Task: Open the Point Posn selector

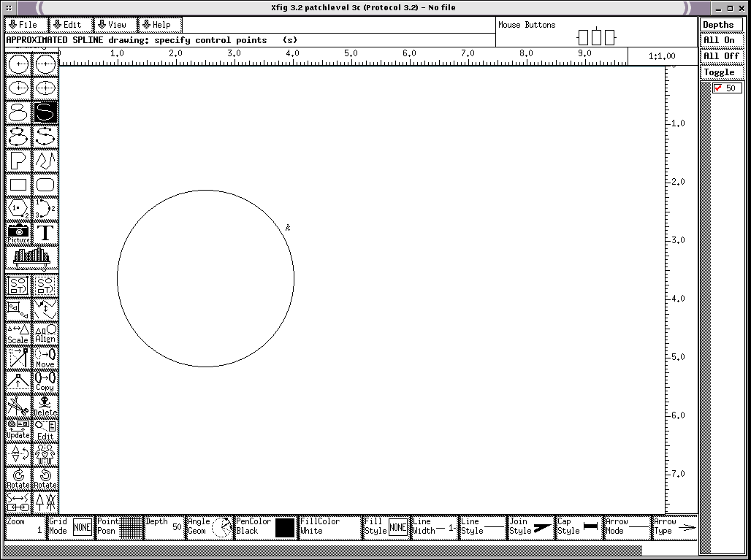Action: [x=120, y=527]
